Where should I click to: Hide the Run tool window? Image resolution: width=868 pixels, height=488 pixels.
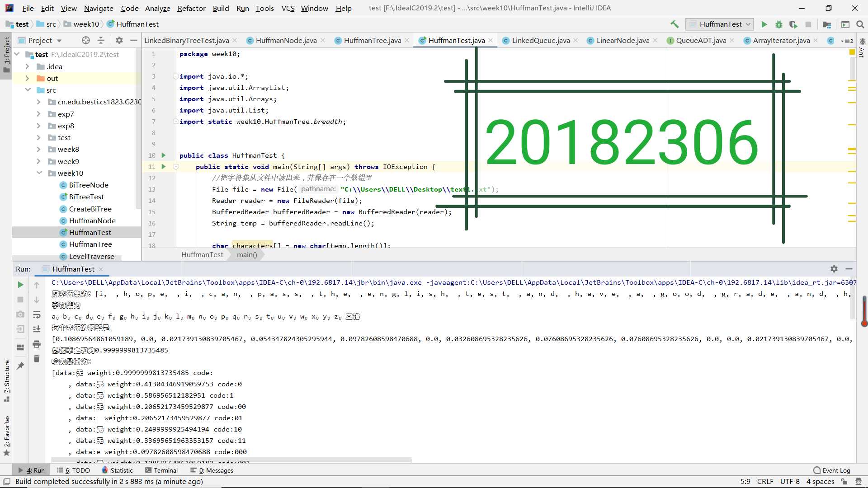[849, 269]
